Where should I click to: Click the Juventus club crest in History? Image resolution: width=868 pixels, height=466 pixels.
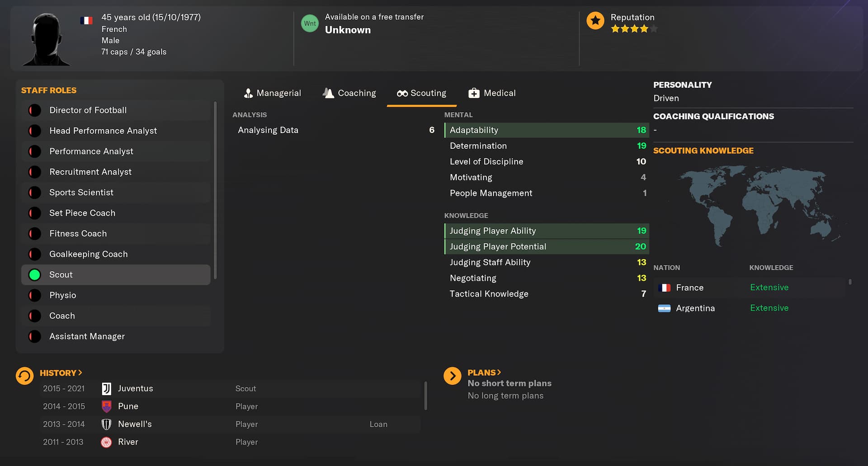pyautogui.click(x=106, y=388)
